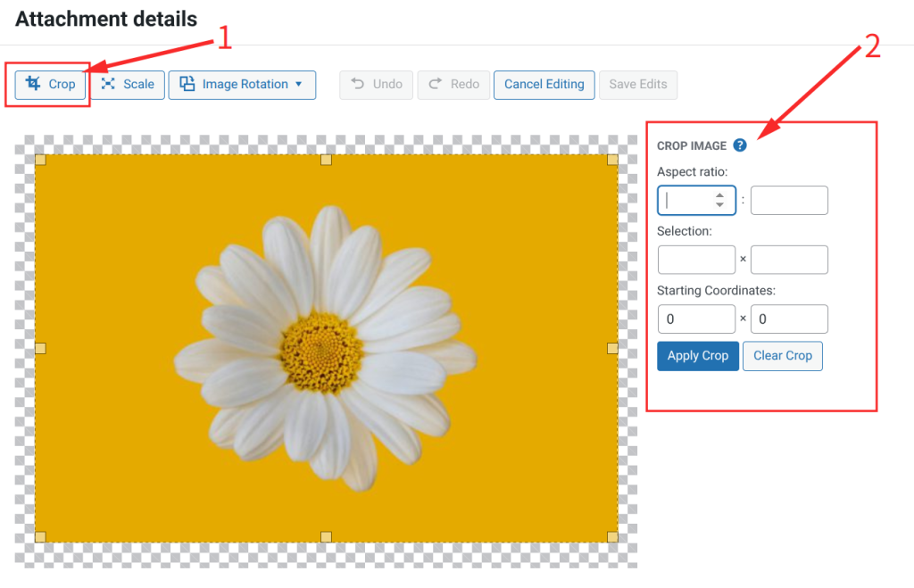Screen dimensions: 914x588
Task: Click Cancel Editing
Action: 544,85
